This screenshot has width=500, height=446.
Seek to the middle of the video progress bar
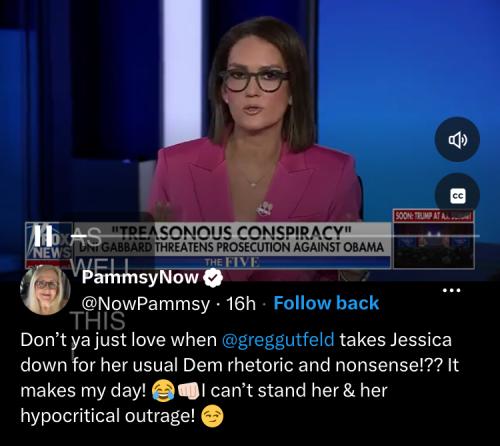276,236
